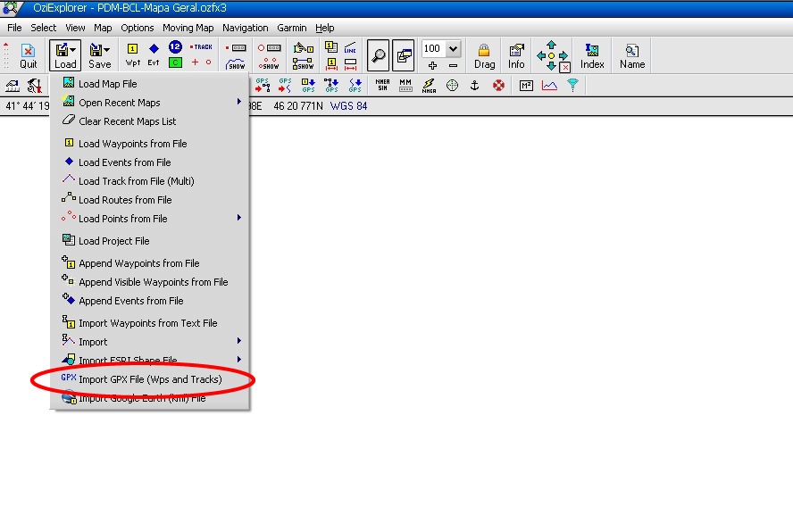This screenshot has width=793, height=532.
Task: Click the blue circled 12 toolbar icon
Action: point(175,47)
